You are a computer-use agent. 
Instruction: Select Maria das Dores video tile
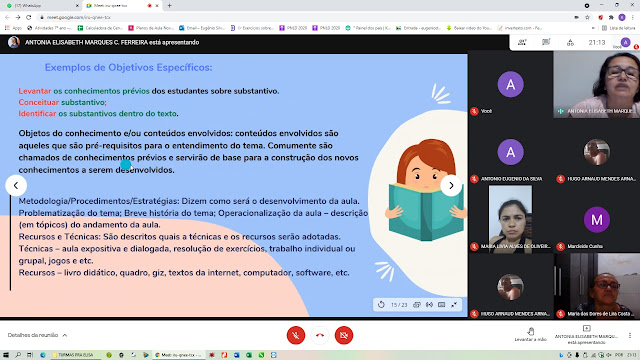[x=597, y=286]
